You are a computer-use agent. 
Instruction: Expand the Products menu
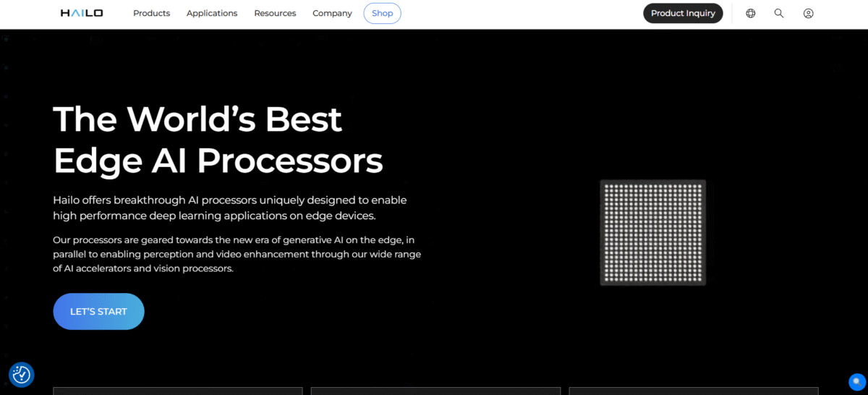(x=151, y=13)
